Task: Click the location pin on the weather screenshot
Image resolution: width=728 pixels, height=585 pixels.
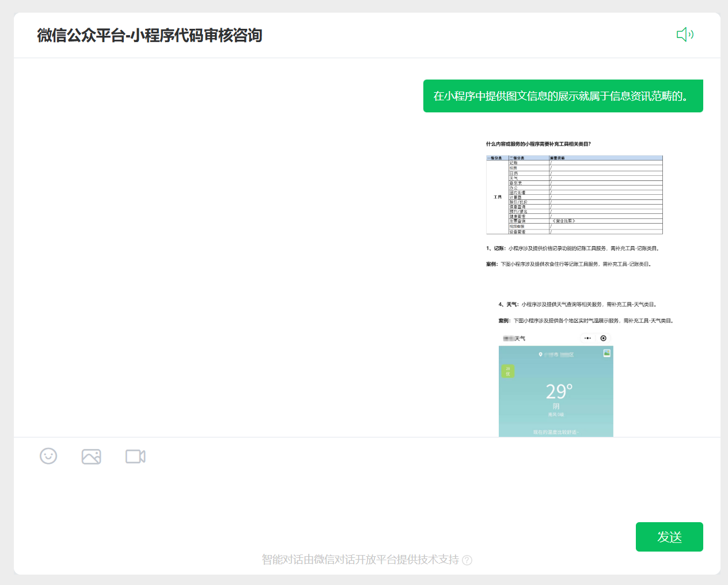Action: pos(541,354)
